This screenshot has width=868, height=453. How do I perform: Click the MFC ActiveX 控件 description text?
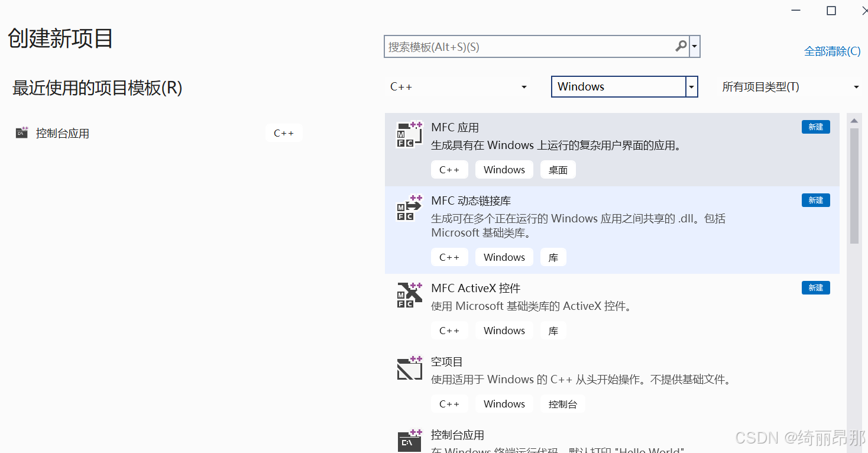pyautogui.click(x=532, y=306)
